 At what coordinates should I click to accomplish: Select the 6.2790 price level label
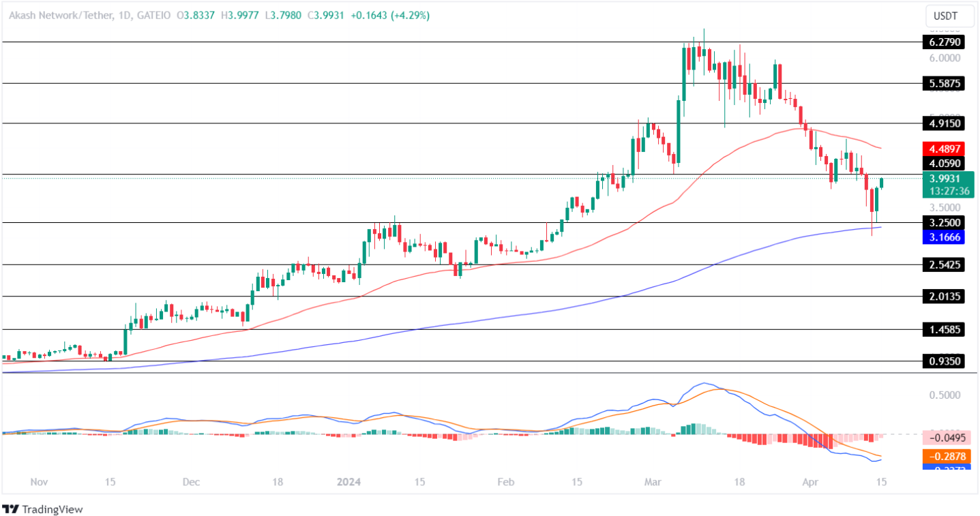[x=945, y=42]
